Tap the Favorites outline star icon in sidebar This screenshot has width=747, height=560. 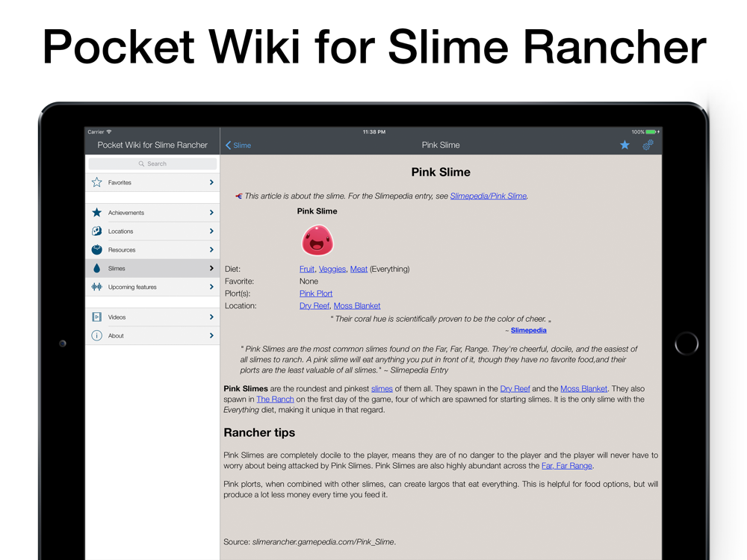(x=96, y=182)
